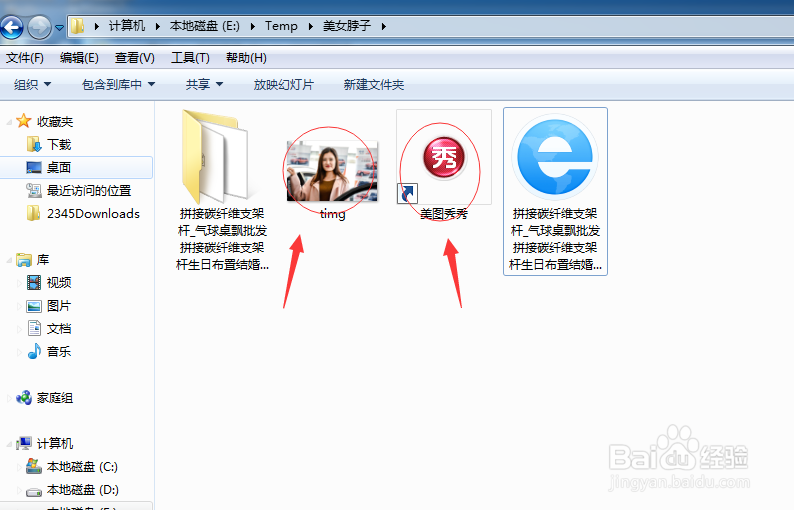Select the 美图秀秀 shortcut icon
The height and width of the screenshot is (510, 794).
(x=444, y=157)
